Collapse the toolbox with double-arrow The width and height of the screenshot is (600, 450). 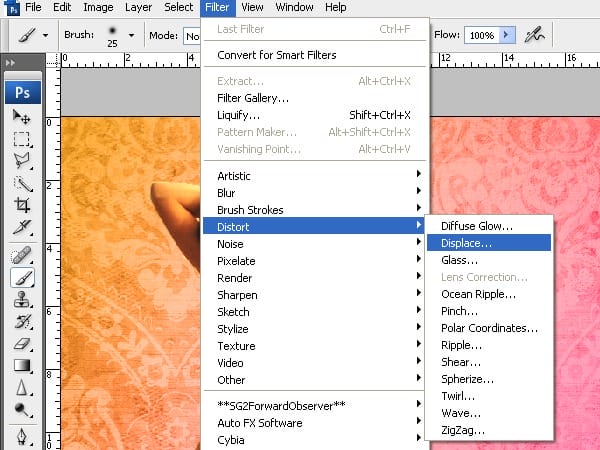(11, 62)
